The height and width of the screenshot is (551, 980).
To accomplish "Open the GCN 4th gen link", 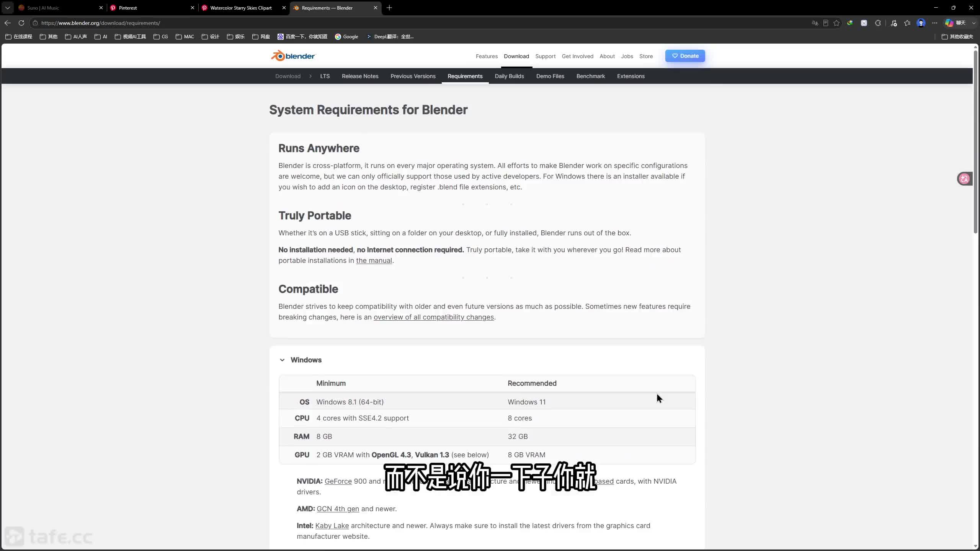I will click(x=338, y=509).
